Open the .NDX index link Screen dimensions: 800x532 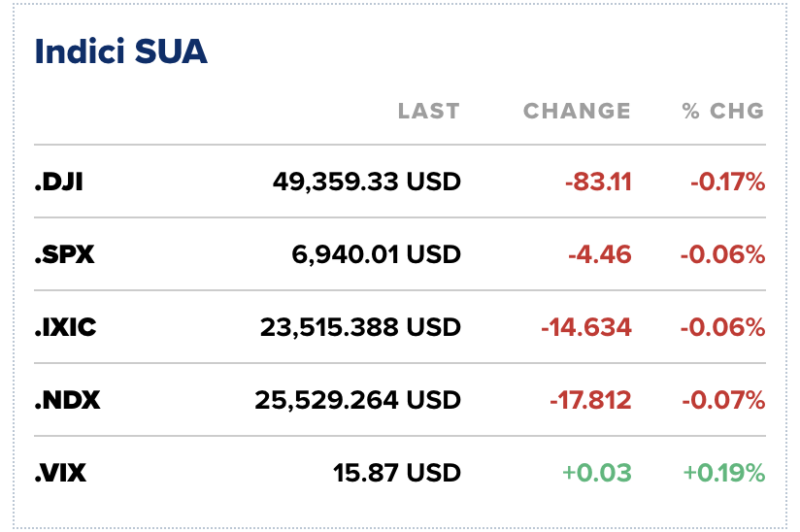[x=68, y=400]
